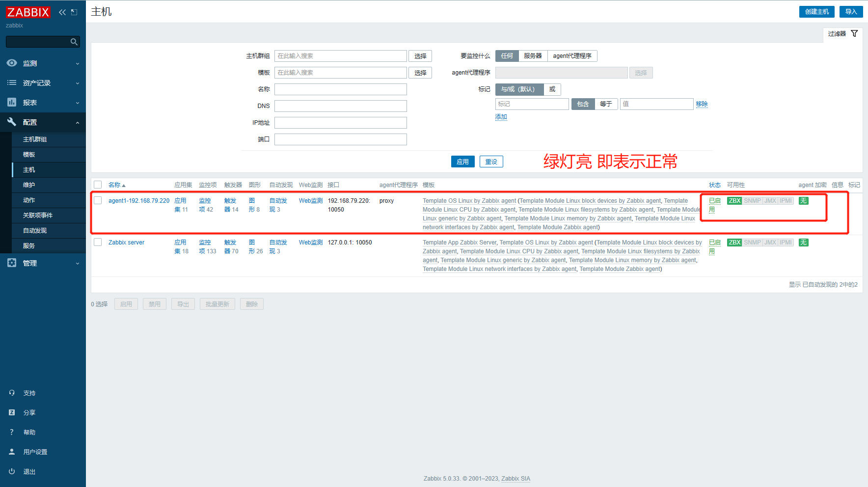Screen dimensions: 868x487
Task: Click the user icon for 用户设置
Action: point(12,452)
